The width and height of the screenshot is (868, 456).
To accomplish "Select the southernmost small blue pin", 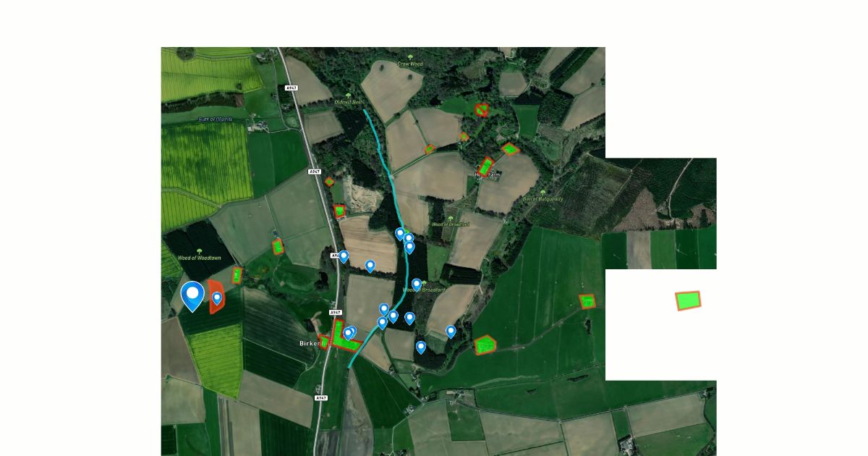I will click(x=421, y=347).
